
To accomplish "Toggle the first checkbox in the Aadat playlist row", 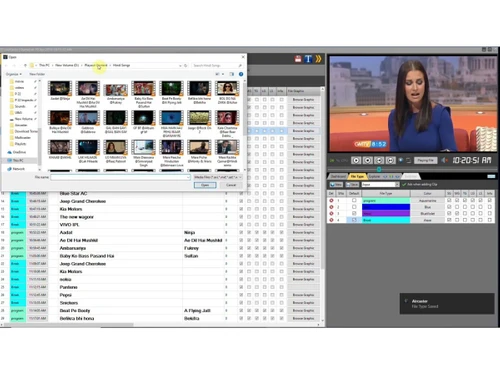I will pyautogui.click(x=241, y=232).
